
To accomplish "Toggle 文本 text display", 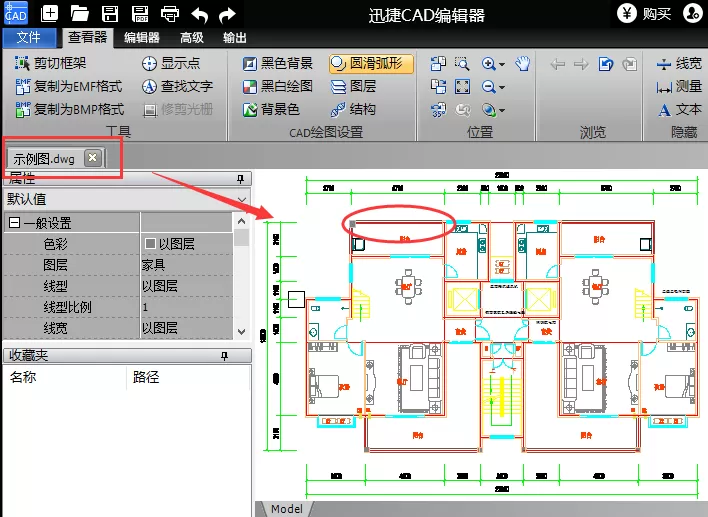I will coord(679,109).
